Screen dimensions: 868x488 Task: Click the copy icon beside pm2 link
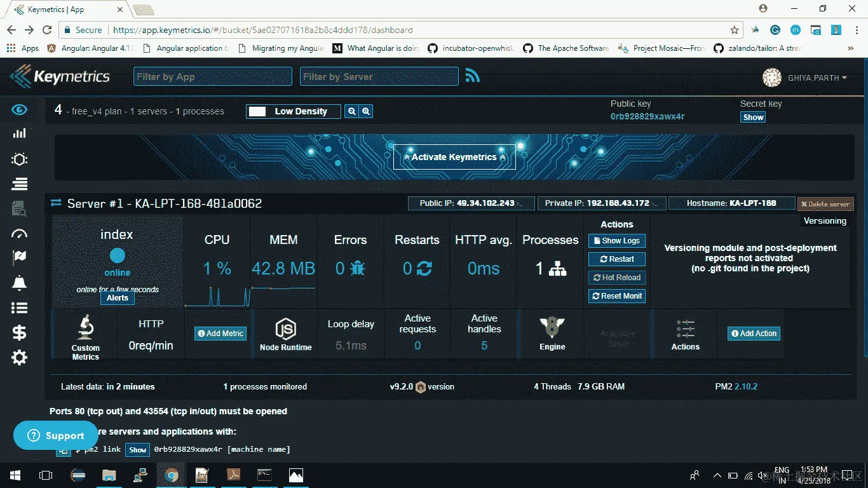64,449
